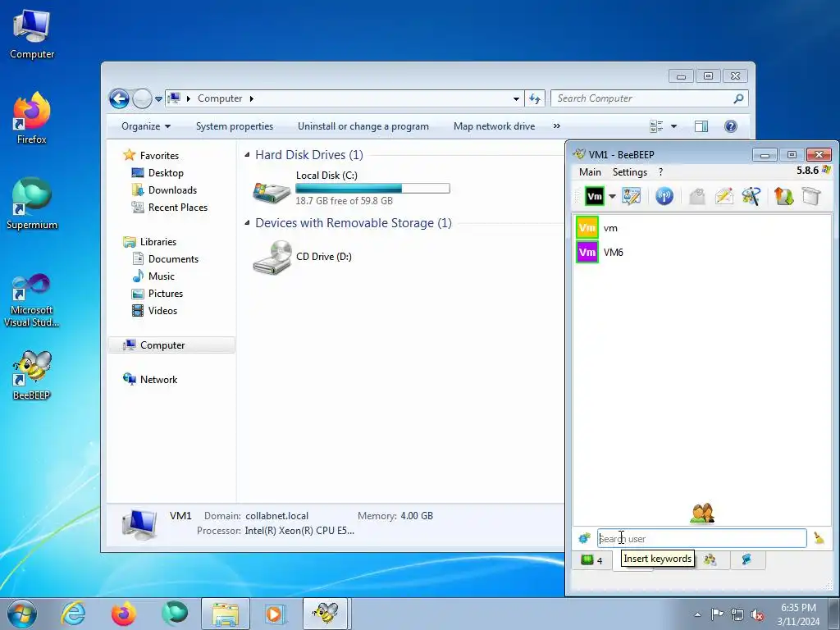The height and width of the screenshot is (630, 840).
Task: Open the Pictures library
Action: pyautogui.click(x=166, y=294)
